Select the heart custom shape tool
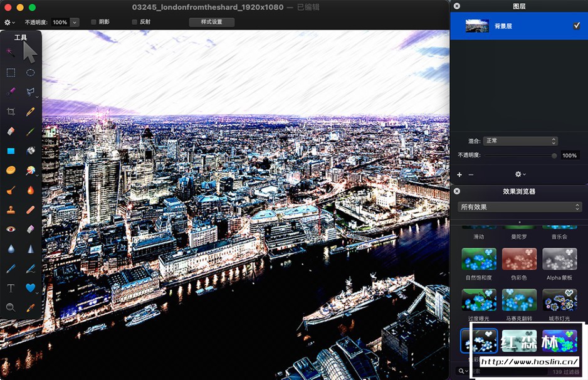The height and width of the screenshot is (380, 588). (30, 288)
